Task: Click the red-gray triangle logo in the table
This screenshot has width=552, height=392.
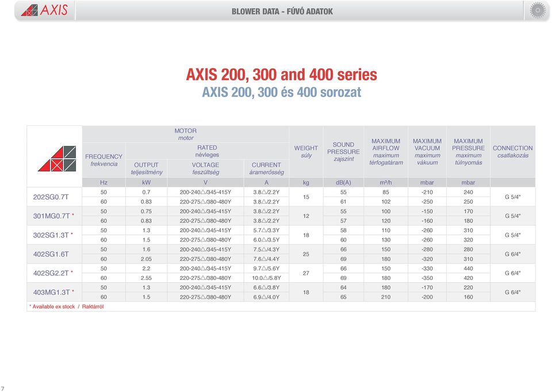Action: (57, 159)
